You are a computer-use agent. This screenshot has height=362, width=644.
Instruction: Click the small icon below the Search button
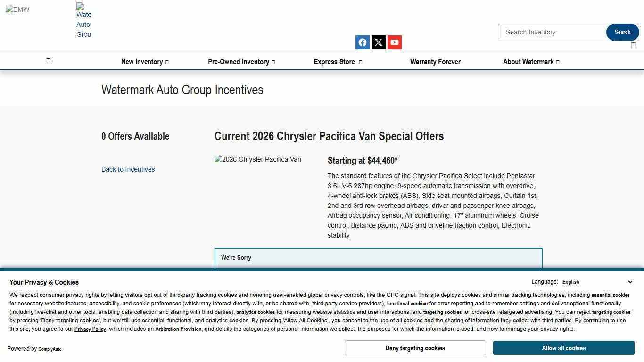(x=633, y=45)
